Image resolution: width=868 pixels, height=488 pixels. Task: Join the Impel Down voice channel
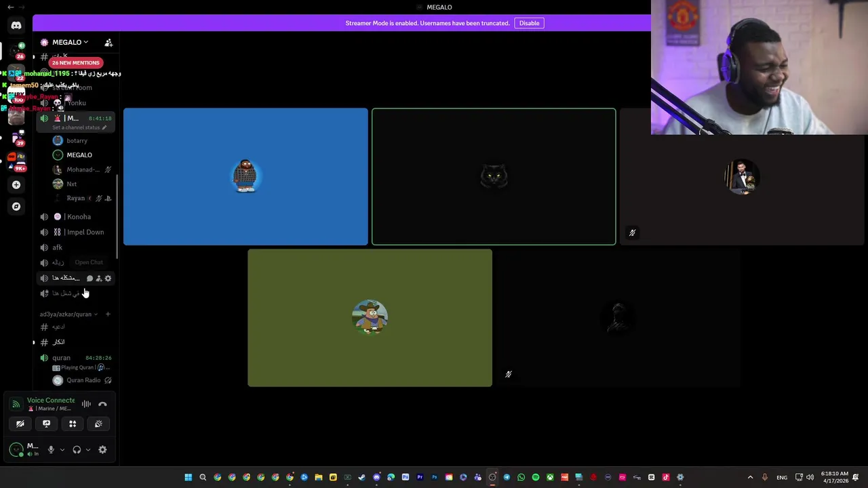[75, 232]
